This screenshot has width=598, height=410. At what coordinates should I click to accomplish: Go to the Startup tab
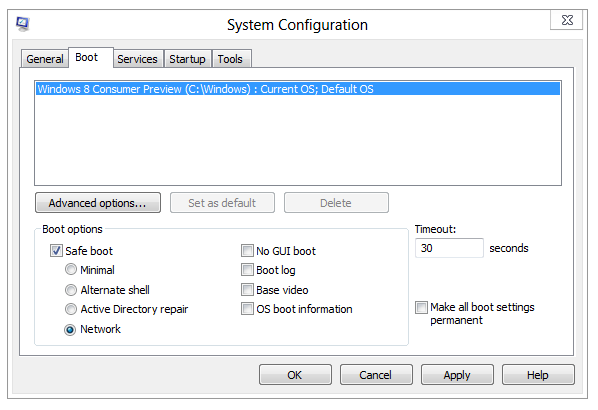pyautogui.click(x=187, y=59)
